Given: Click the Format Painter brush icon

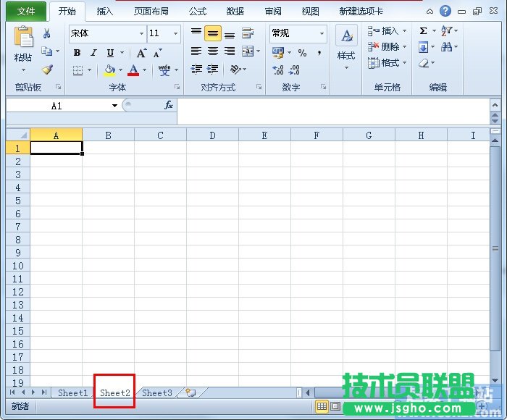Looking at the screenshot, I should click(47, 70).
